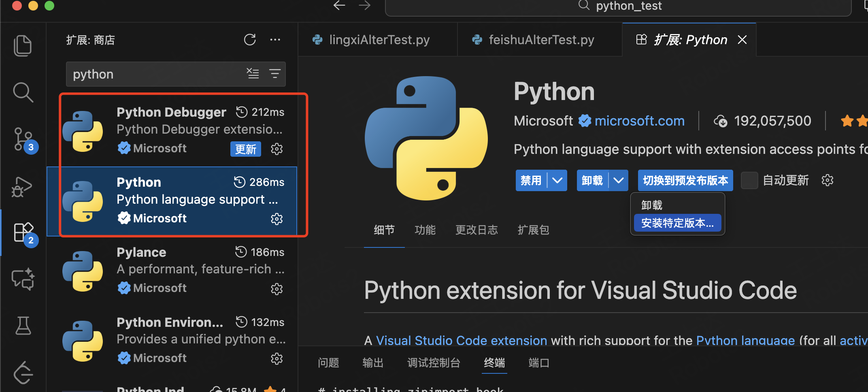This screenshot has width=868, height=392.
Task: Select the Search icon in activity bar
Action: [x=23, y=92]
